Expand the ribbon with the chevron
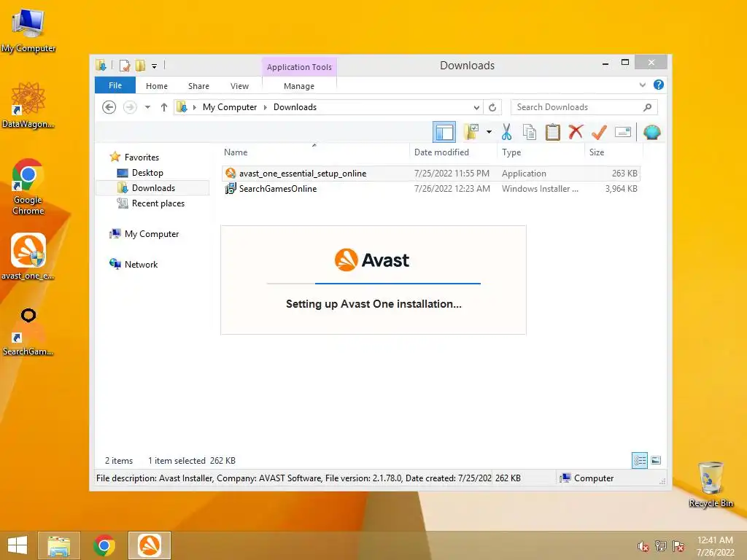747x560 pixels. pyautogui.click(x=642, y=85)
